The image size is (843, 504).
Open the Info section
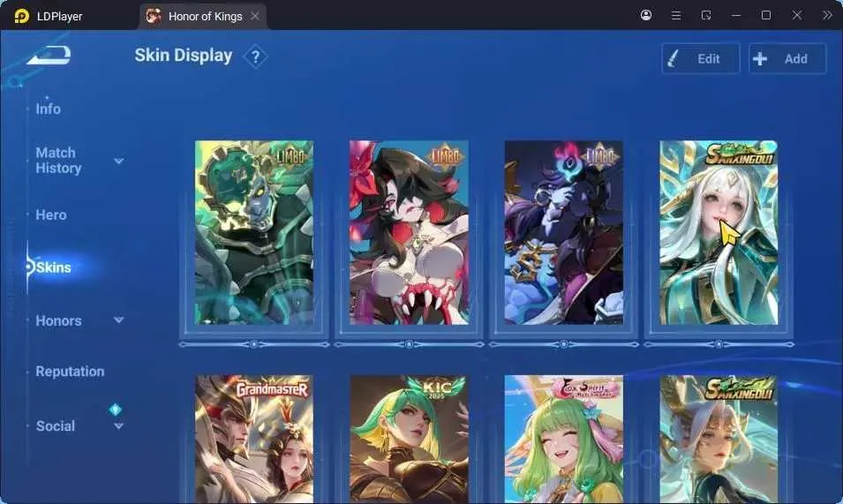click(49, 109)
